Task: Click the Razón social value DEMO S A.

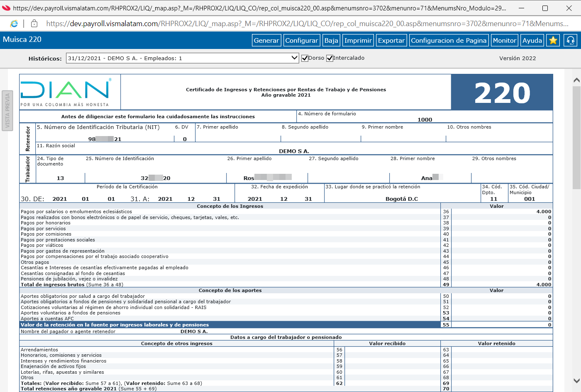Action: coord(294,151)
